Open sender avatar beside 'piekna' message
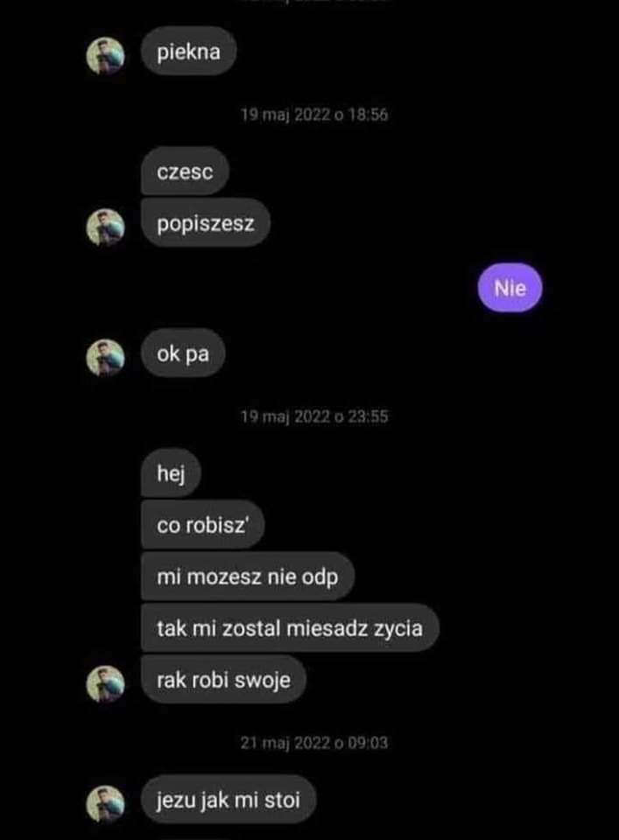619x840 pixels. point(106,56)
